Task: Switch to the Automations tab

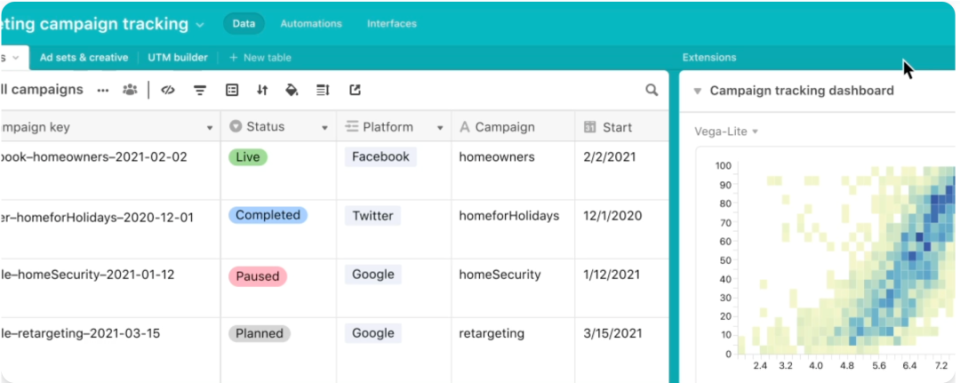Action: click(x=311, y=24)
